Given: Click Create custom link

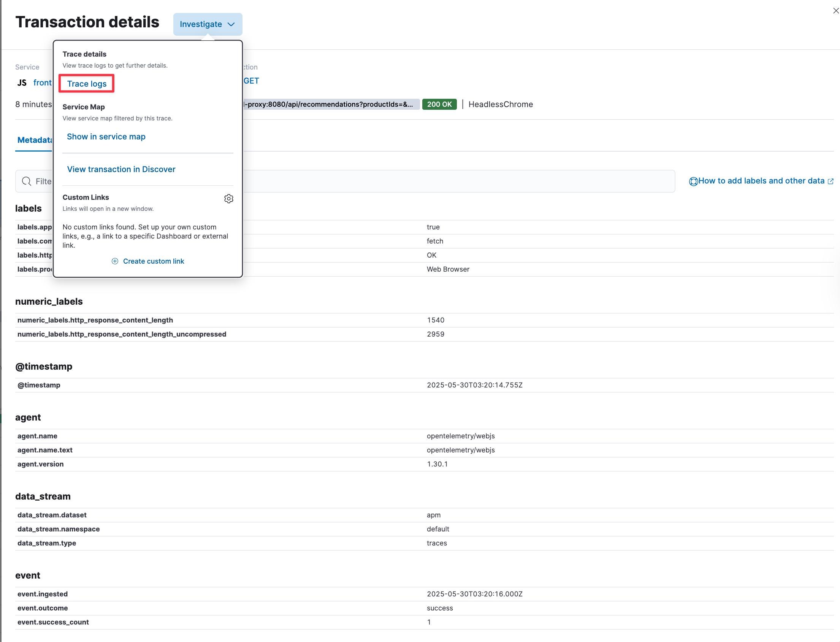Looking at the screenshot, I should click(153, 261).
